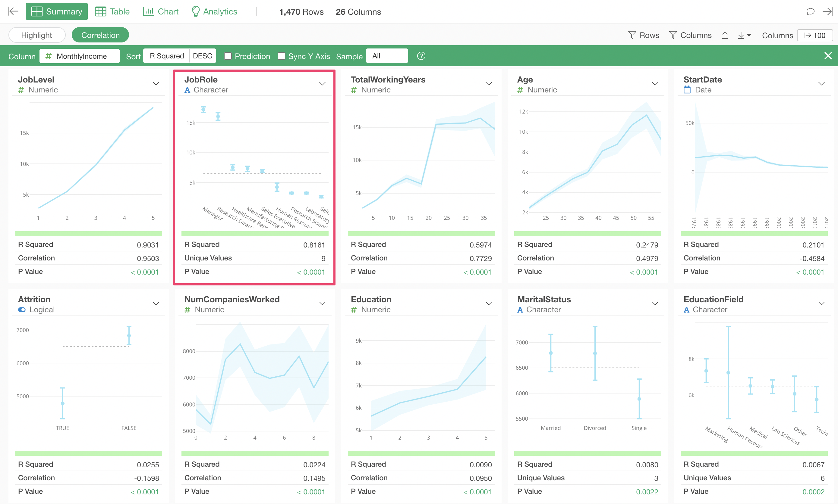Click the green bar under JobLevel chart
Viewport: 838px width, 504px height.
[88, 234]
